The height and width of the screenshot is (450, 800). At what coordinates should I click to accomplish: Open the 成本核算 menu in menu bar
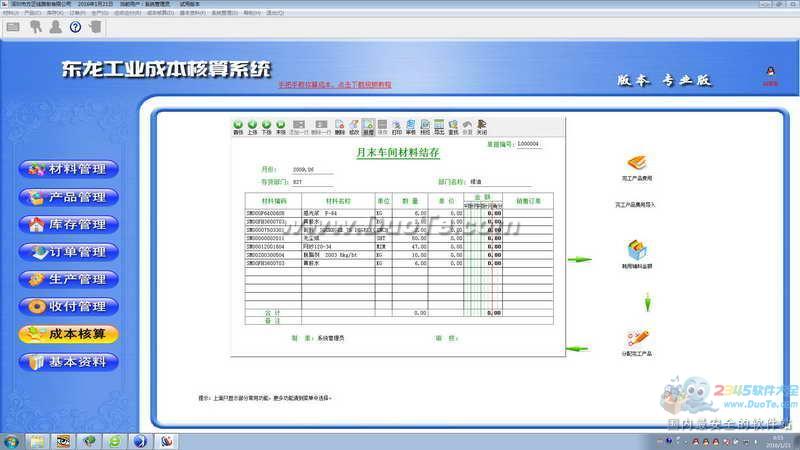[160, 13]
